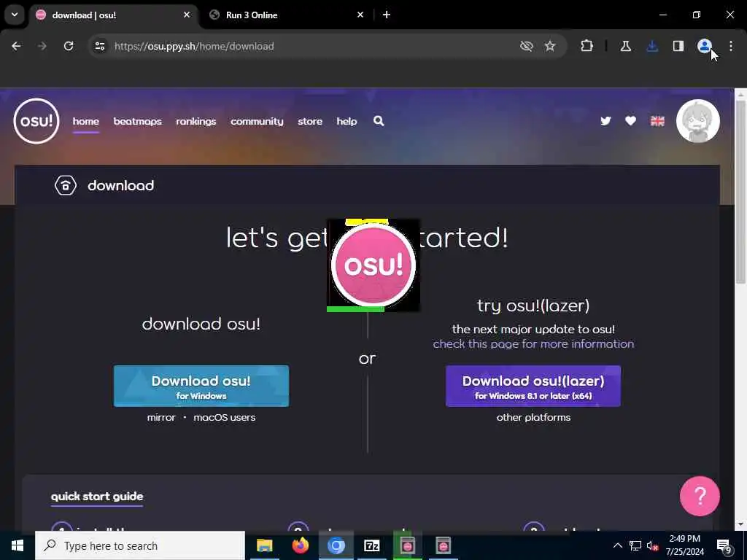The height and width of the screenshot is (560, 747).
Task: Bookmark this page with the star icon
Action: click(x=550, y=46)
